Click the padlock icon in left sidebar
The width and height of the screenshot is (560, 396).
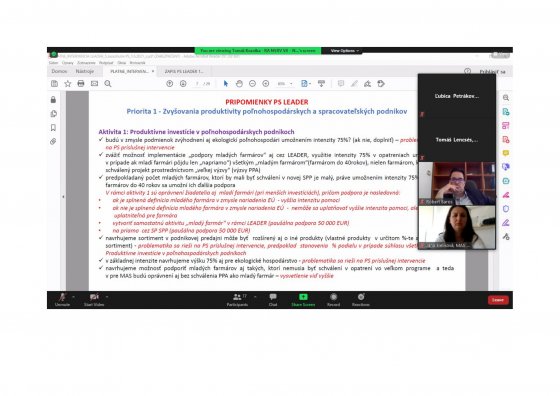[53, 99]
